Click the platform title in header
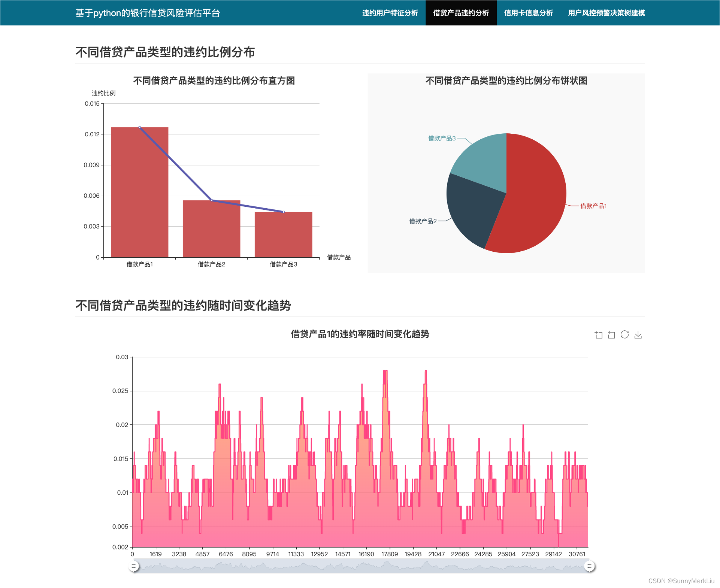The width and height of the screenshot is (720, 588). [148, 13]
